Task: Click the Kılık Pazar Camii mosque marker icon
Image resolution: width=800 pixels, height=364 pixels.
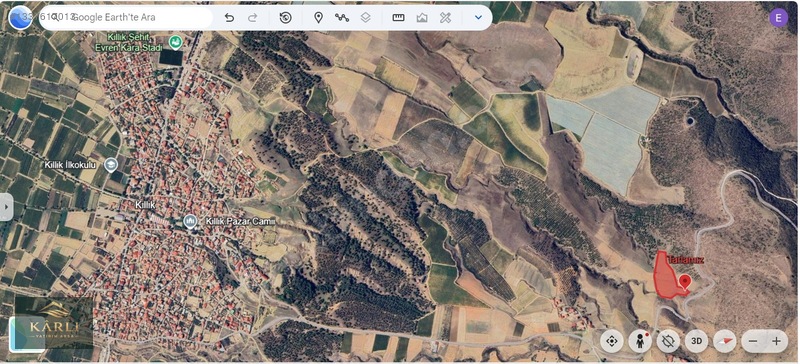Action: (x=190, y=222)
